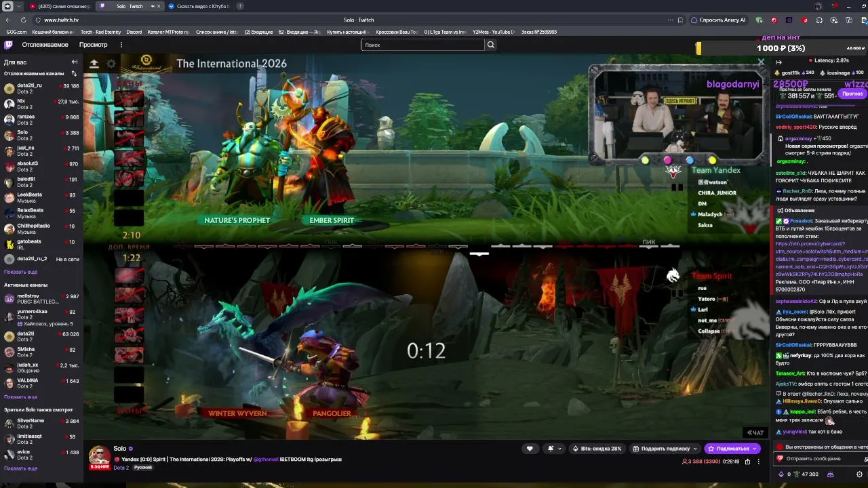The image size is (868, 488).
Task: Click the Twitch search field
Action: click(x=423, y=45)
